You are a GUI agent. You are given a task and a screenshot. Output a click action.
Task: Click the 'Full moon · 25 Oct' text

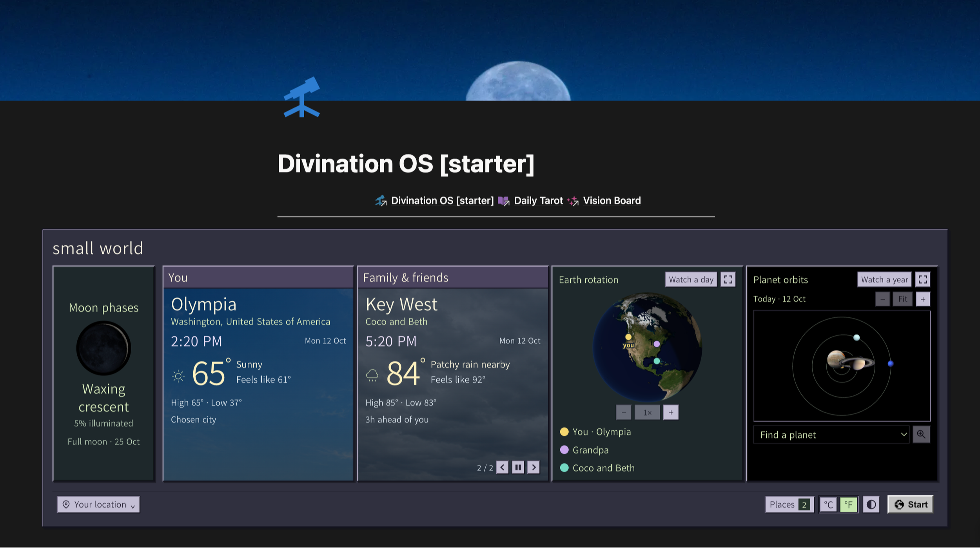pyautogui.click(x=103, y=441)
